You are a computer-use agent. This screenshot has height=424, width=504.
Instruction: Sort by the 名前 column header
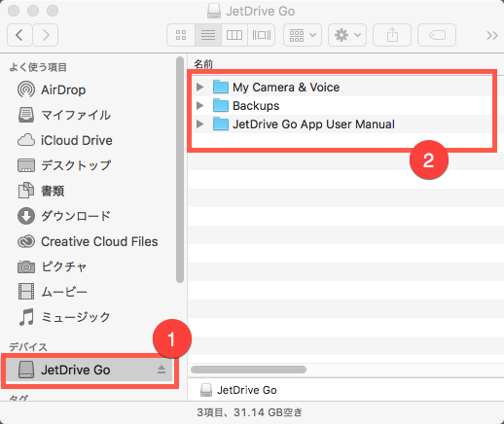203,64
